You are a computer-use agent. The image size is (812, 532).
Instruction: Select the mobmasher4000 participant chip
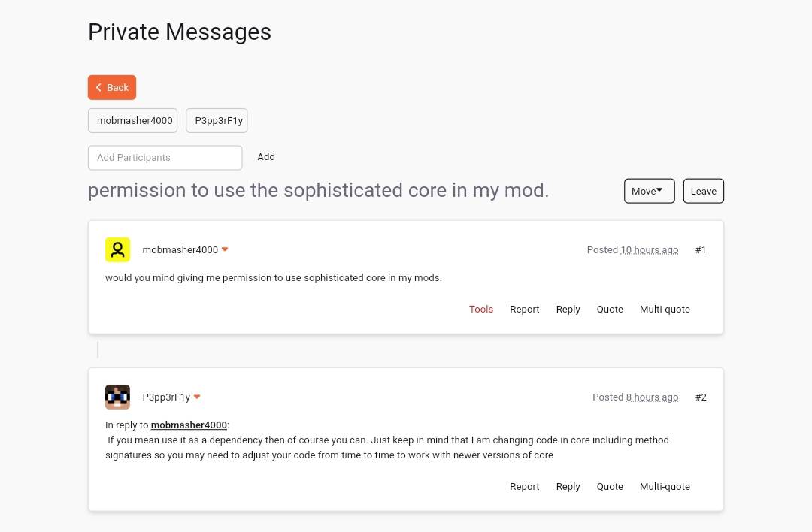coord(133,120)
